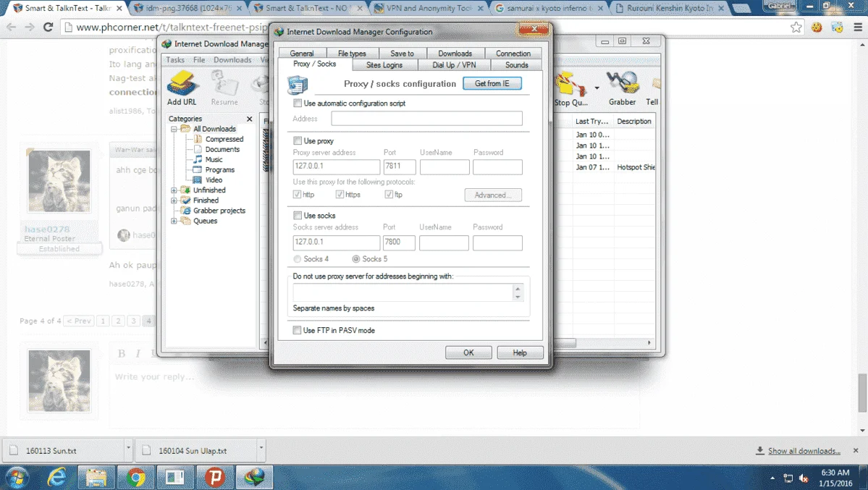Close the Categories panel
The width and height of the screenshot is (868, 490).
click(249, 119)
